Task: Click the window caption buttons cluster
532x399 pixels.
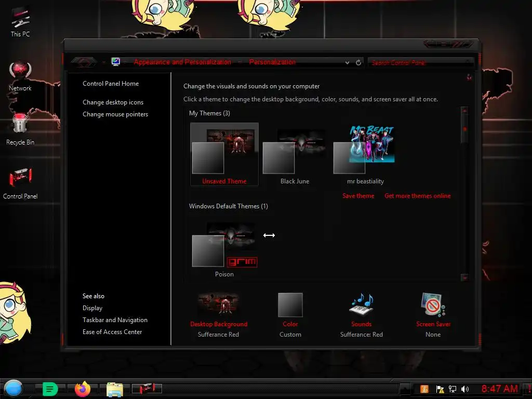Action: 448,44
